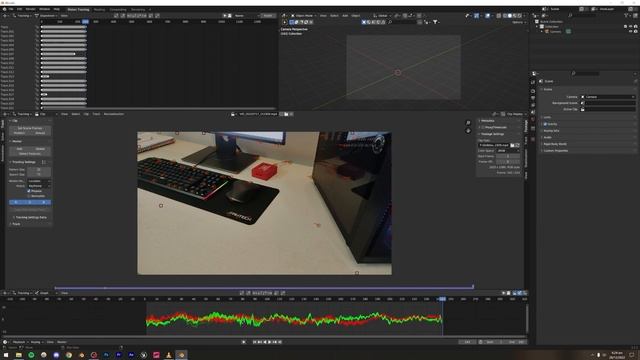Open the Window menu

44,9
